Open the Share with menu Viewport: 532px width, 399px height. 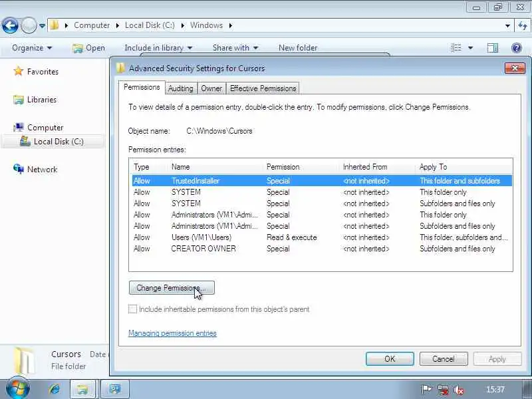pos(235,48)
